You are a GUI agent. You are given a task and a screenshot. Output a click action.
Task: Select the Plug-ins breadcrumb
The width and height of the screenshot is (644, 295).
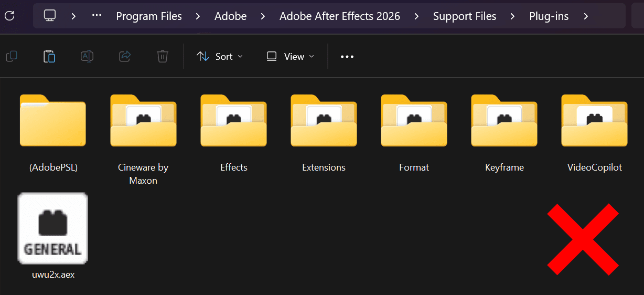(x=549, y=16)
